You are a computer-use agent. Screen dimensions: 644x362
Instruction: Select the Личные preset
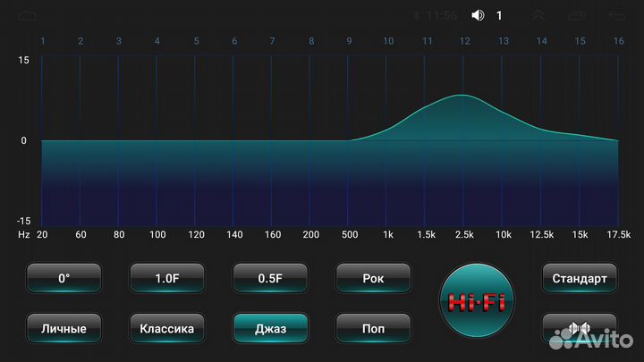click(x=64, y=328)
